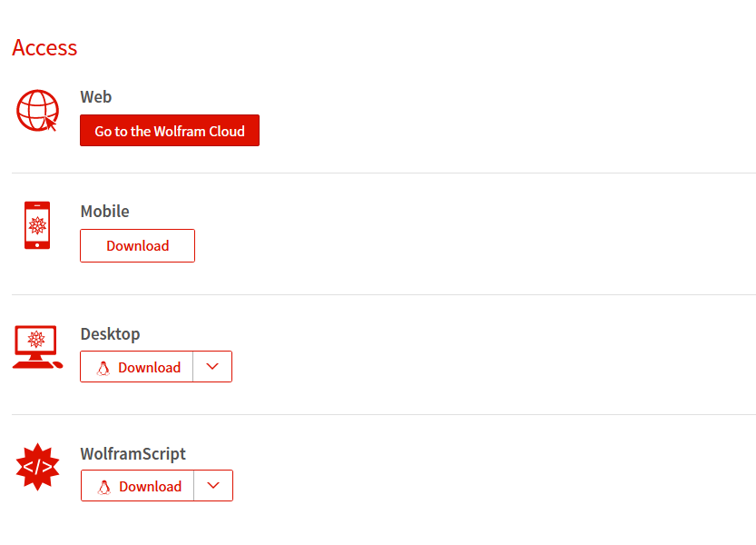This screenshot has width=756, height=545.
Task: Click the Download text under WolframScript
Action: tap(150, 487)
